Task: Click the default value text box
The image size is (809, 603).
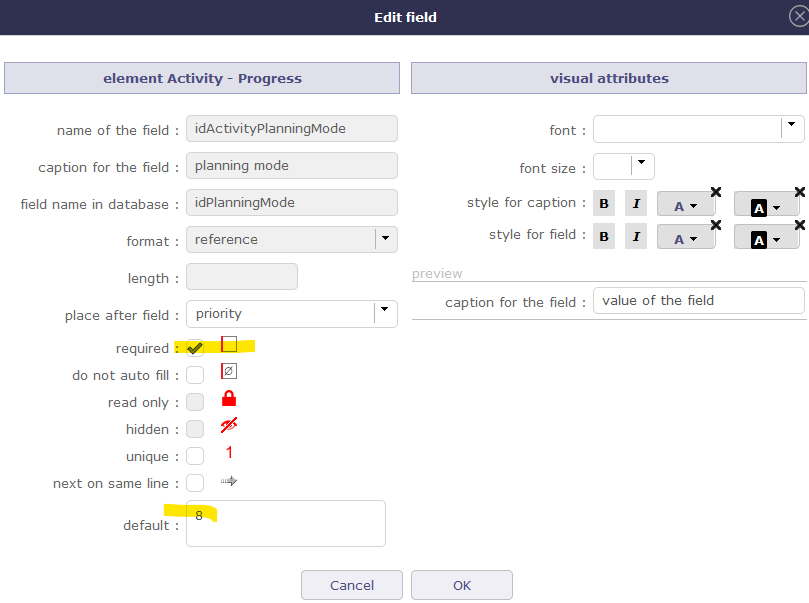Action: tap(286, 524)
